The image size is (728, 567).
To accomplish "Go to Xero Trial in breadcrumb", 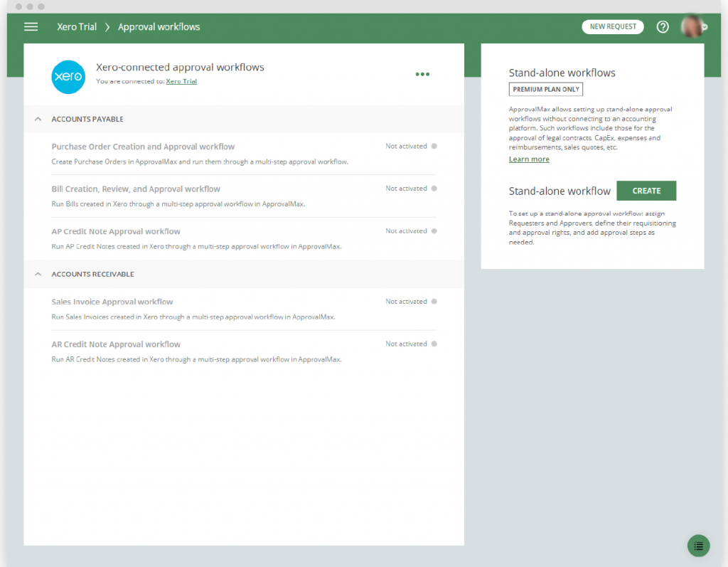I will pos(77,27).
